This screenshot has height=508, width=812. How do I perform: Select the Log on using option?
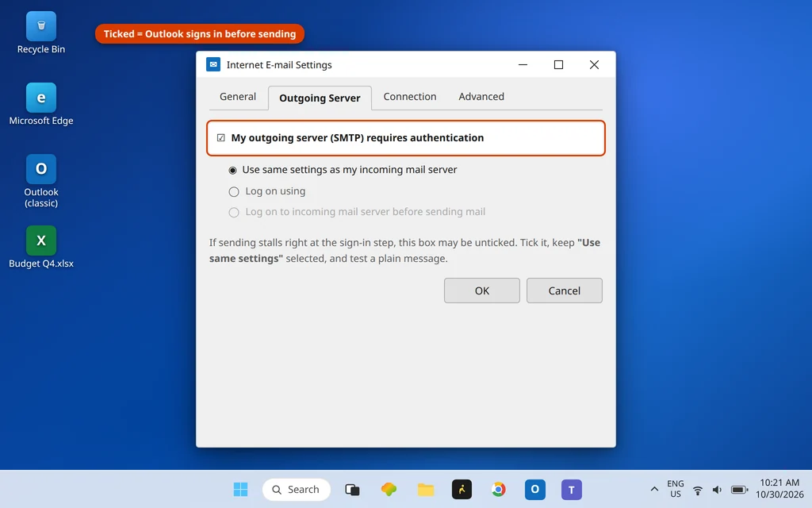coord(234,192)
